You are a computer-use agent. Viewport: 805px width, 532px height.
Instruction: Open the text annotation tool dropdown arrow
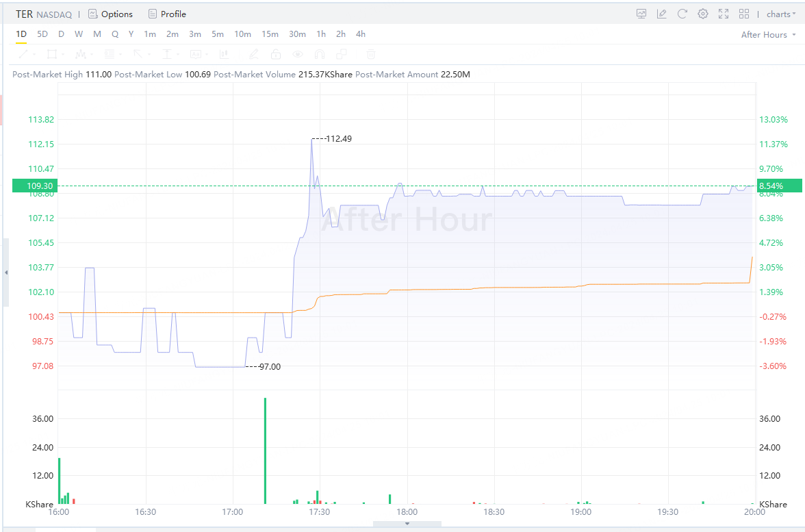(207, 55)
